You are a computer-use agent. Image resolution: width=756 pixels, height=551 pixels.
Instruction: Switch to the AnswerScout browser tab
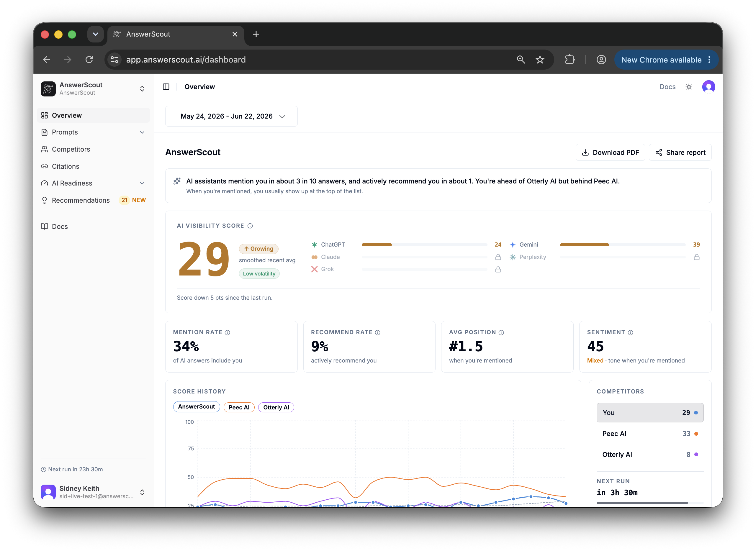[176, 34]
